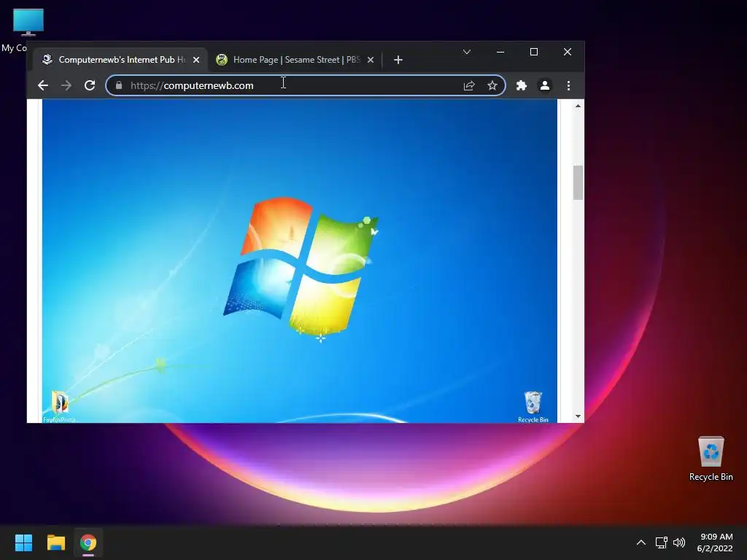Screen dimensions: 747x560
Task: Click the page scrollbar down arrow
Action: tap(578, 416)
